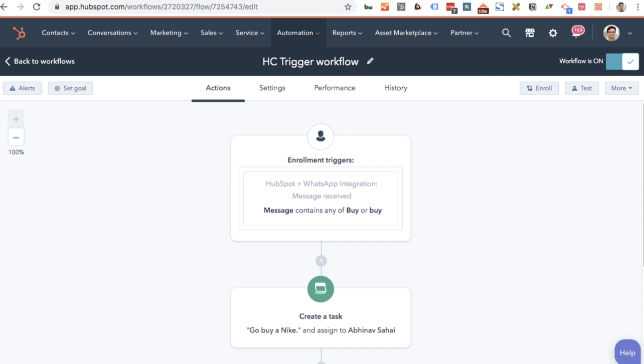Click the Notion extension icon
The height and width of the screenshot is (364, 644).
533,7
